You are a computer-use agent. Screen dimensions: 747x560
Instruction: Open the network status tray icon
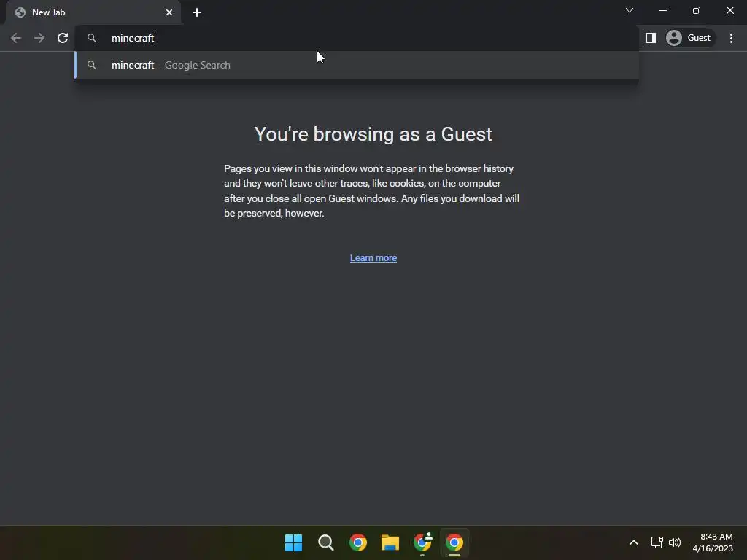pos(657,542)
